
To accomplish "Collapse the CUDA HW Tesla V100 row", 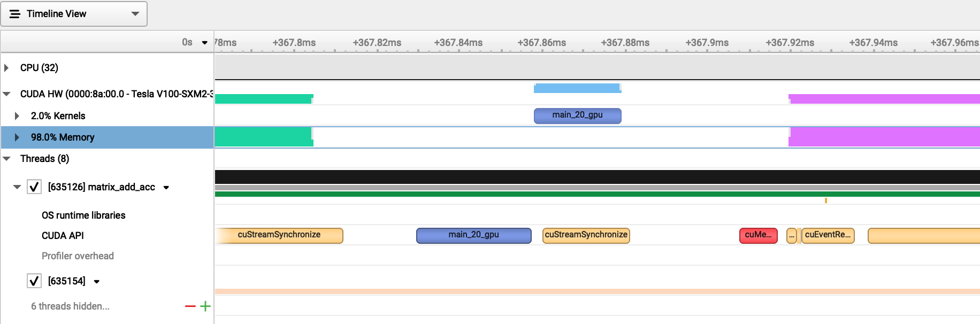I will (x=6, y=94).
